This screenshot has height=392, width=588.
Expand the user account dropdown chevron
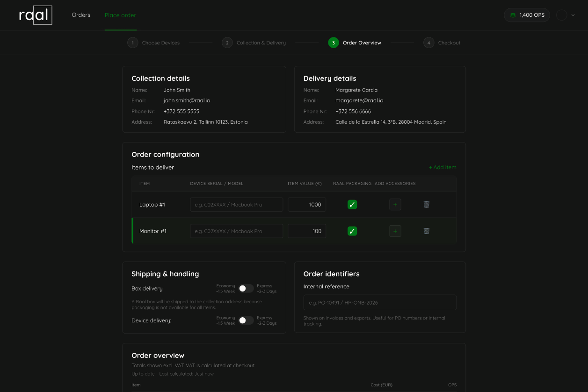pyautogui.click(x=573, y=15)
